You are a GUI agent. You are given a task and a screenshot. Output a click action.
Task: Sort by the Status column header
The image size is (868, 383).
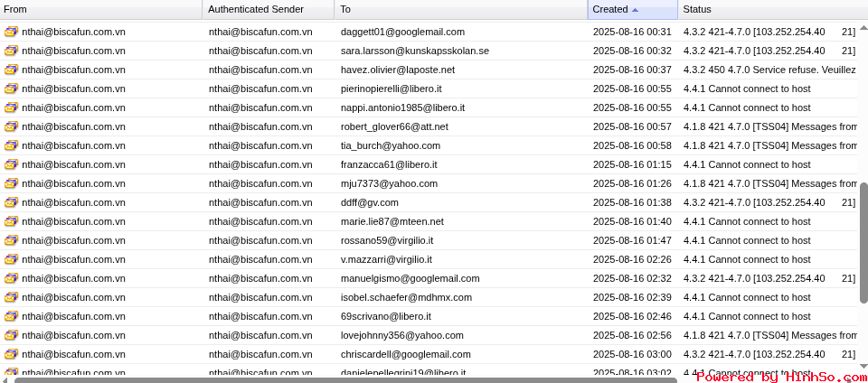tap(773, 9)
